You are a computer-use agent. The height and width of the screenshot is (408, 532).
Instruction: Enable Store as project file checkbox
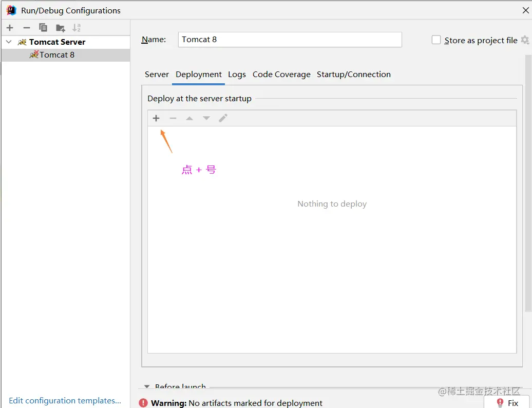pos(436,40)
